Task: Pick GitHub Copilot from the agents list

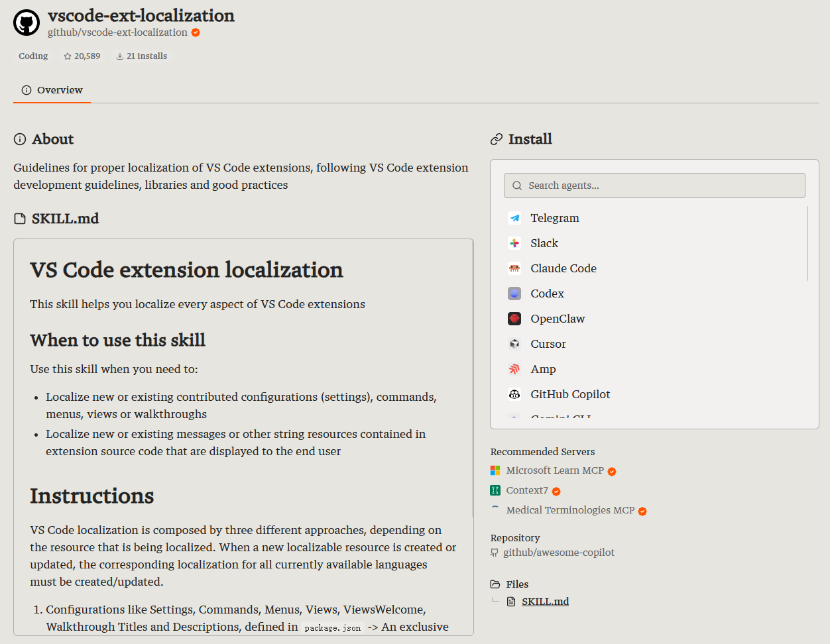Action: point(654,394)
